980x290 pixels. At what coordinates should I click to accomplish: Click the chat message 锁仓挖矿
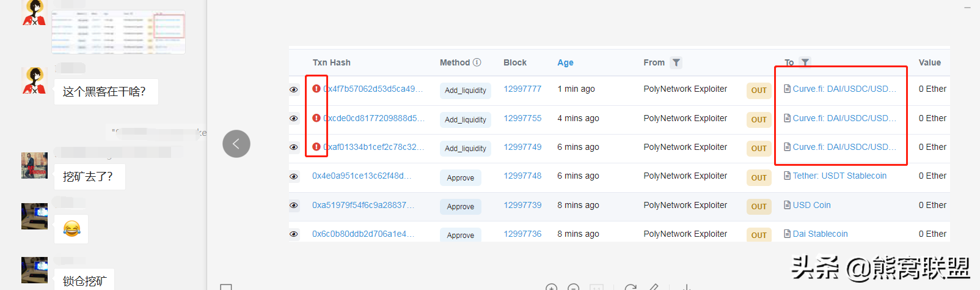tap(84, 280)
